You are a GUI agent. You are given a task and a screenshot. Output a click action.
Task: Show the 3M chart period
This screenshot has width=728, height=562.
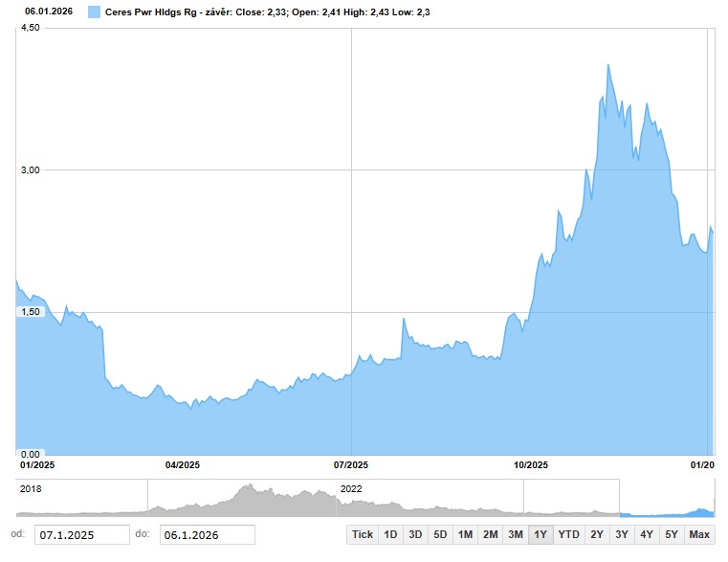point(515,534)
